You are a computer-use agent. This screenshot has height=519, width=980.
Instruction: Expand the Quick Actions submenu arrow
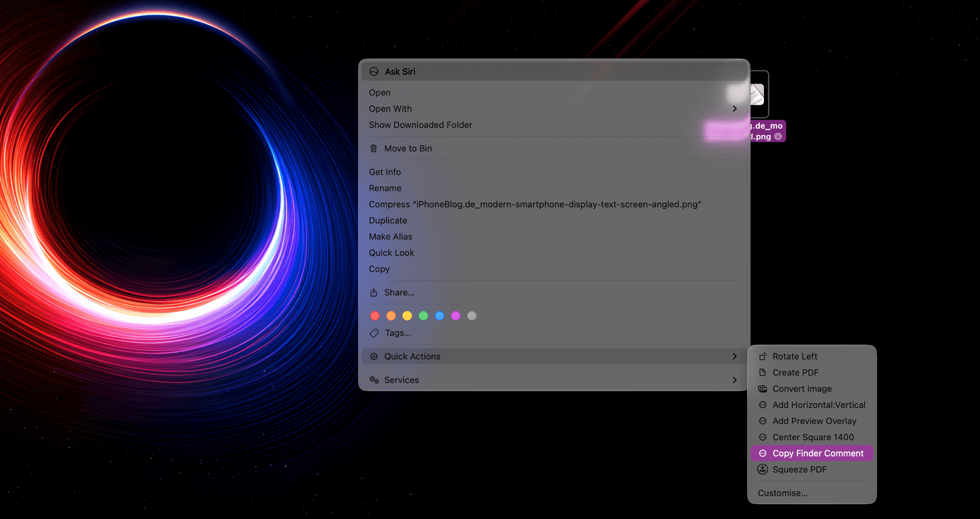[735, 356]
